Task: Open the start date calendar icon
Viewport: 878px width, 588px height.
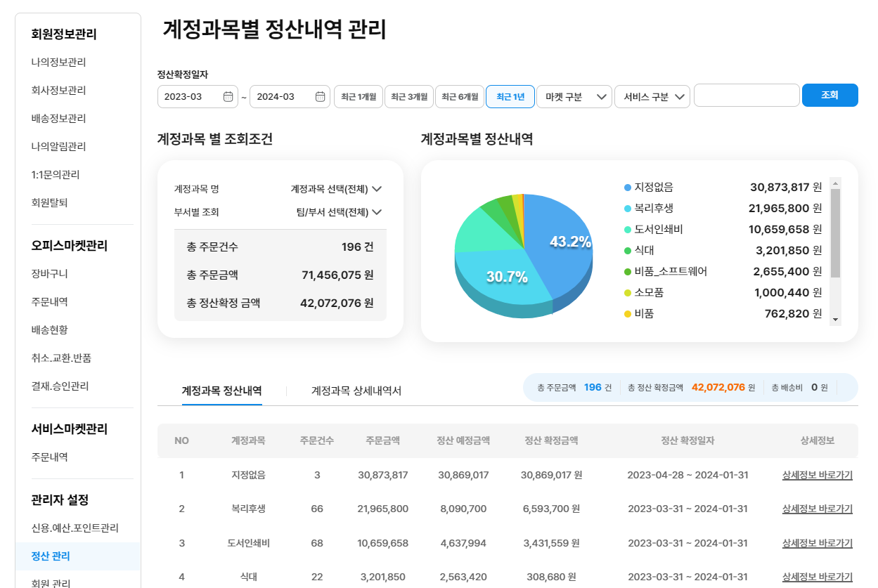Action: 228,97
